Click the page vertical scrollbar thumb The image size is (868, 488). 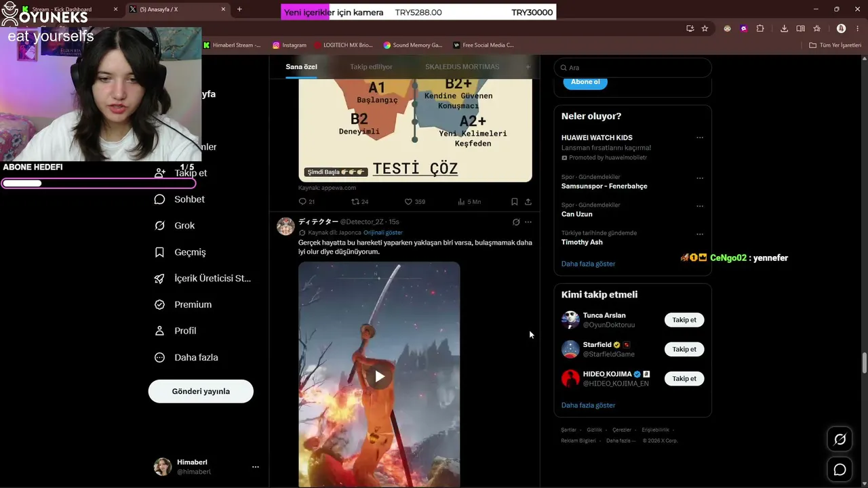(x=864, y=363)
